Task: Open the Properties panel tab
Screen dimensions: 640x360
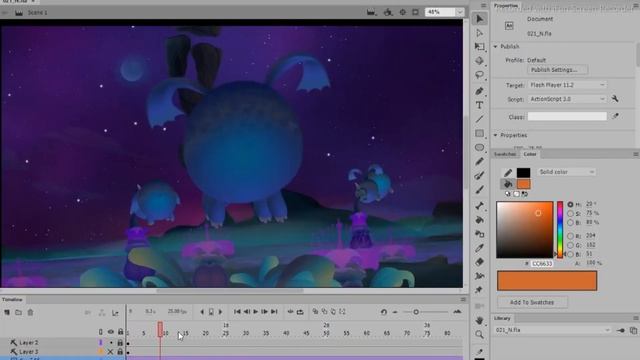Action: 506,6
